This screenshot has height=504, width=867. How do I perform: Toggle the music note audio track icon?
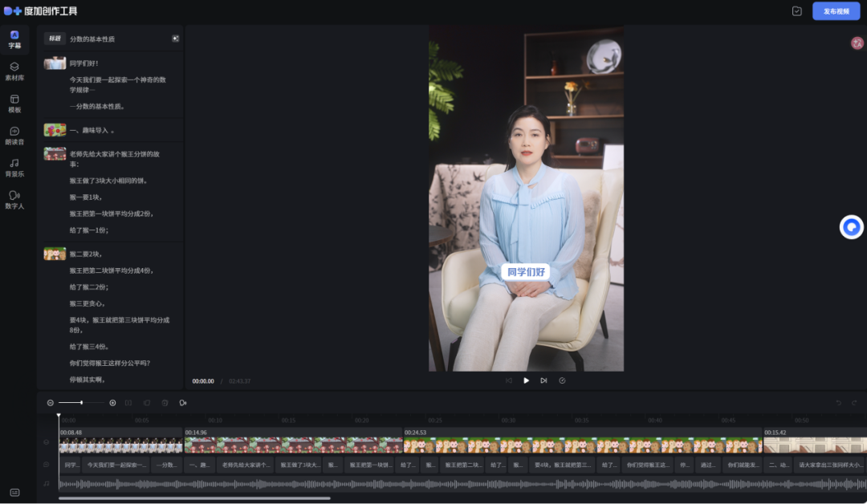point(47,484)
